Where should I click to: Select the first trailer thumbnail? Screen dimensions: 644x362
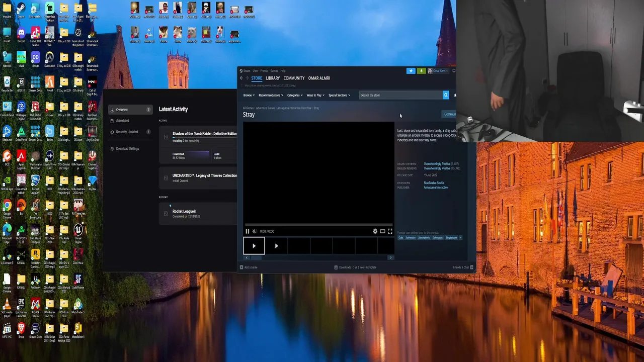point(254,246)
